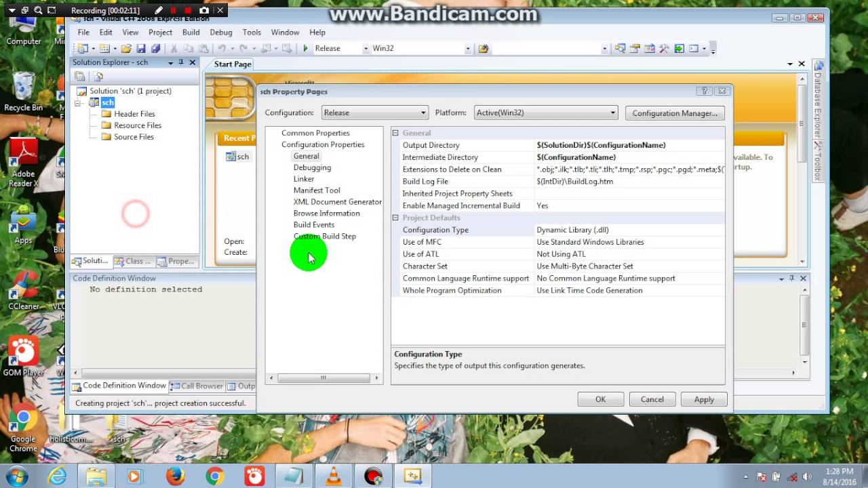Viewport: 868px width, 488px height.
Task: Click the Open File folder icon
Action: point(126,48)
